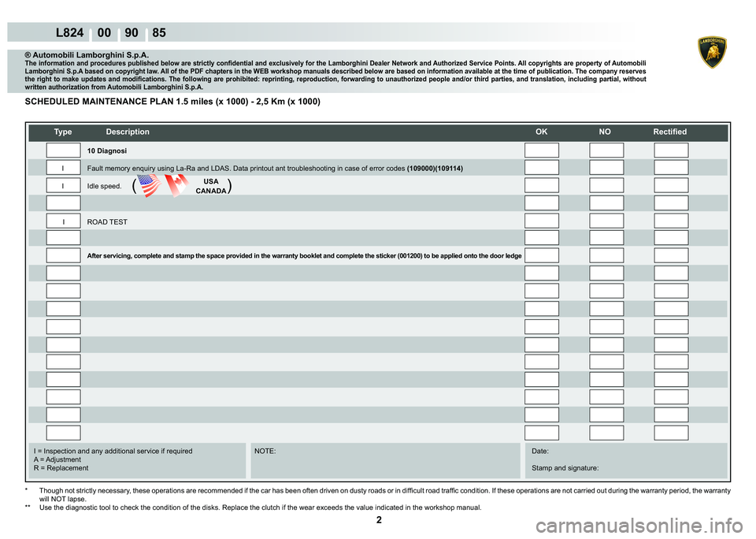Viewport: 756px width, 539px height.
Task: Tick the Rectified box for ROAD TEST
Action: point(671,221)
